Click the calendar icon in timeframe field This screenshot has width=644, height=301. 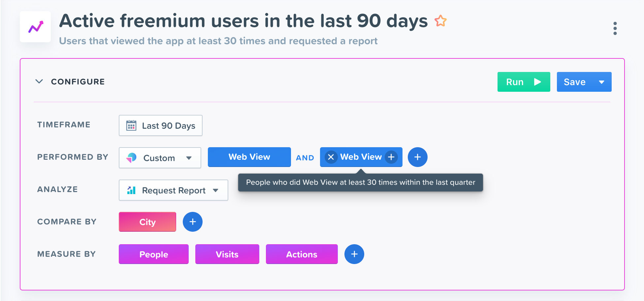pyautogui.click(x=131, y=126)
